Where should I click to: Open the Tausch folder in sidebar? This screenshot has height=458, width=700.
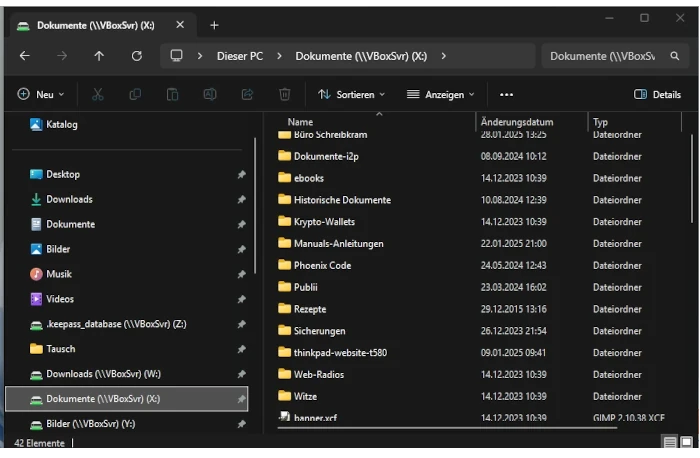tap(52, 349)
